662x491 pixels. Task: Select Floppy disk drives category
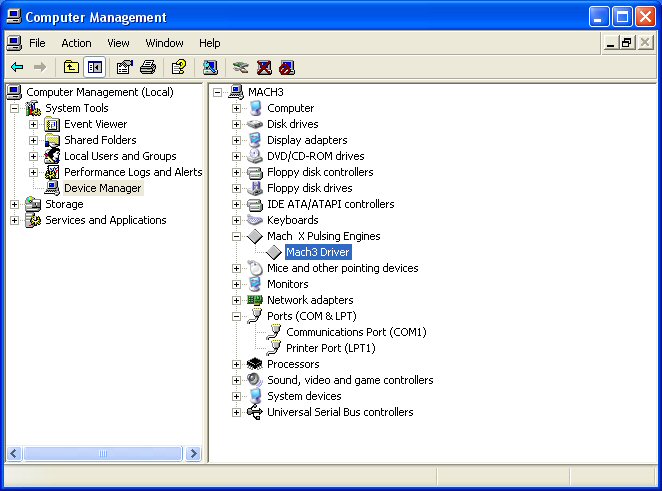click(x=309, y=188)
